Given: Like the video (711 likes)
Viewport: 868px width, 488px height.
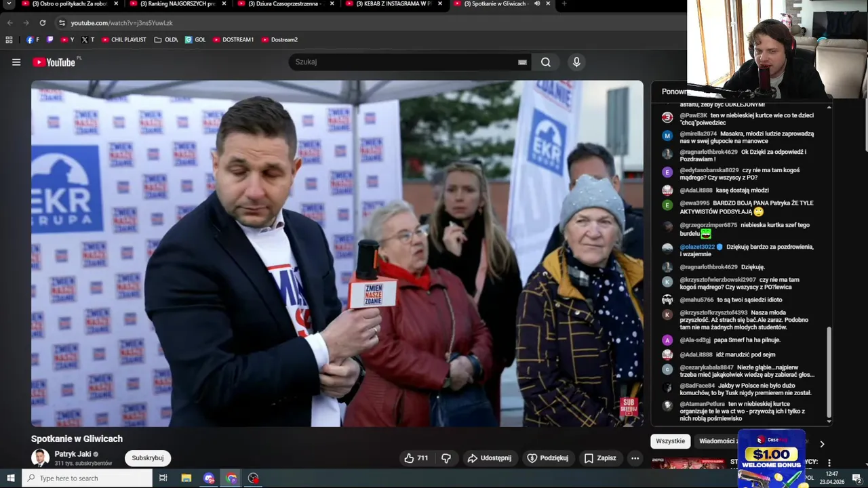Looking at the screenshot, I should 416,458.
